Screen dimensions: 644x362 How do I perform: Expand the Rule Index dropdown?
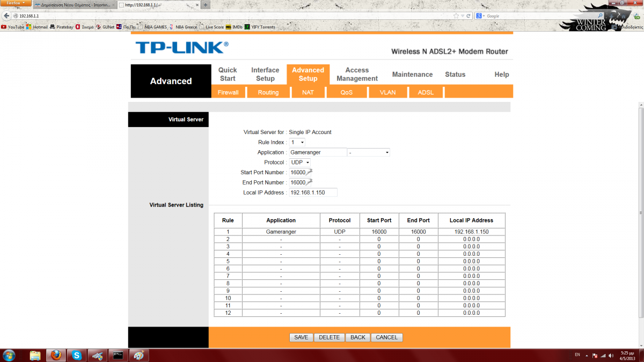click(x=297, y=142)
